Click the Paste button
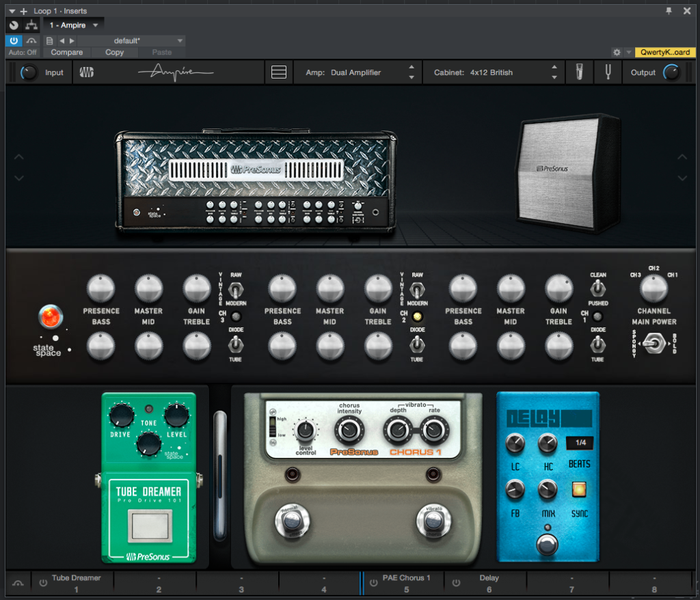Screen dimensions: 700x600 pyautogui.click(x=161, y=52)
